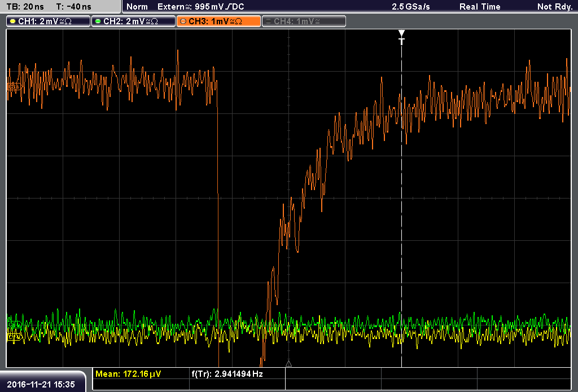Open the timebase setting TB: 20 ns
The height and width of the screenshot is (392, 578).
25,7
